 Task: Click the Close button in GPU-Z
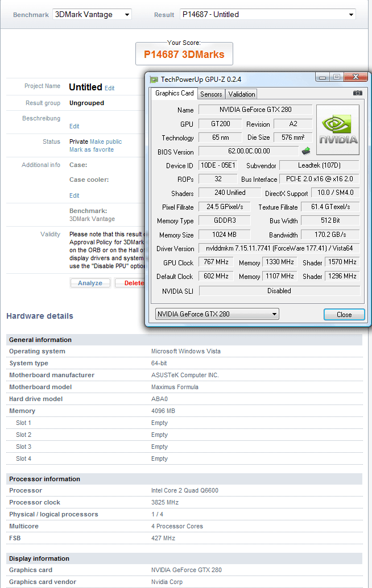point(344,315)
